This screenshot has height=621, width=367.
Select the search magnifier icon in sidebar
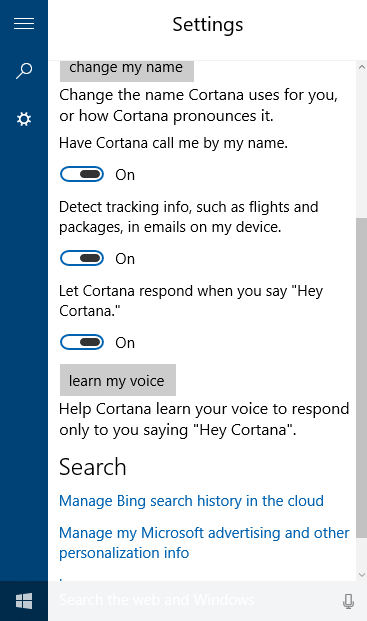click(x=24, y=71)
